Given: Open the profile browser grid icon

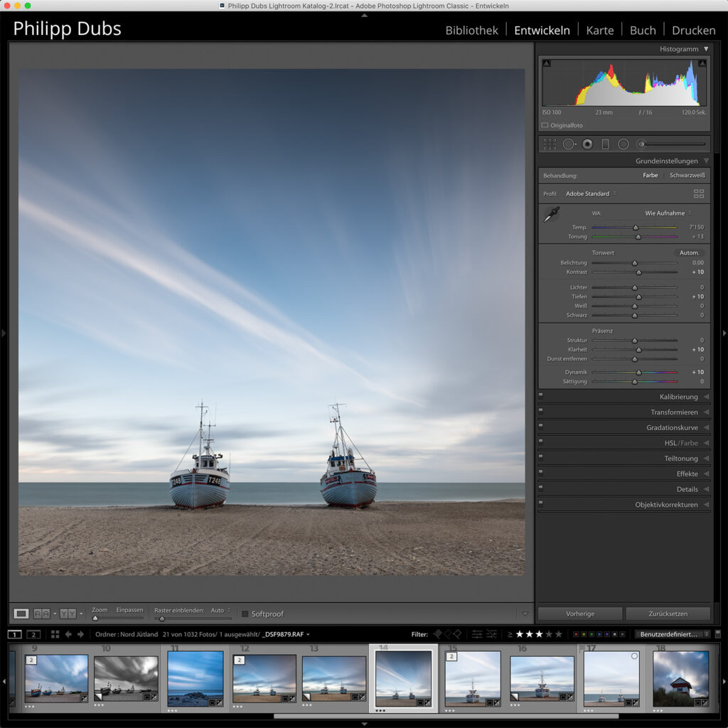Looking at the screenshot, I should [698, 193].
